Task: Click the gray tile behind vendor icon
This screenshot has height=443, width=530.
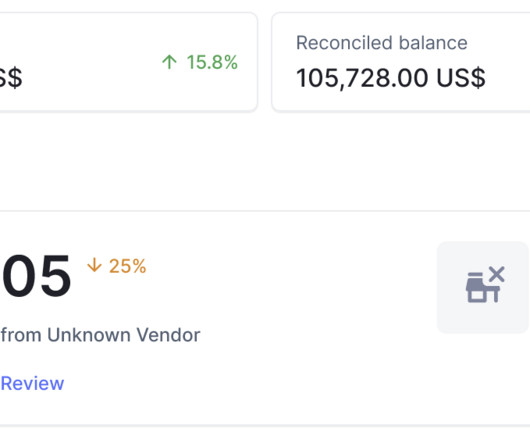Action: coord(483,287)
